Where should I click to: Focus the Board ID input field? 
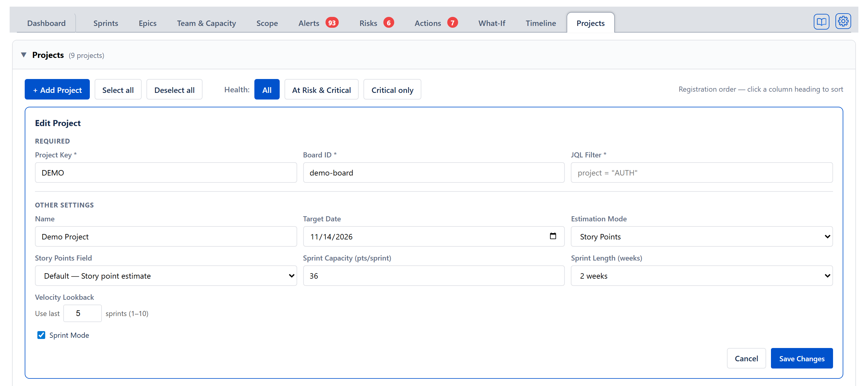pyautogui.click(x=434, y=172)
